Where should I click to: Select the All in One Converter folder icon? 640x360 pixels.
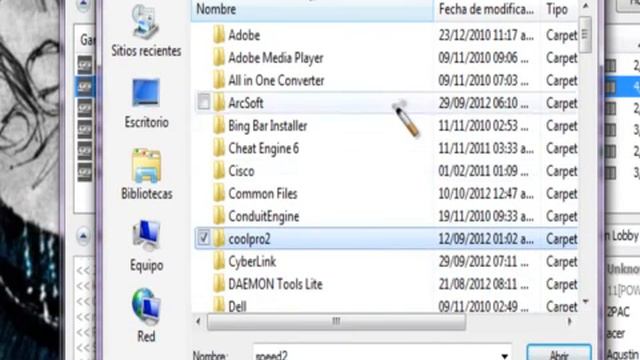point(219,80)
